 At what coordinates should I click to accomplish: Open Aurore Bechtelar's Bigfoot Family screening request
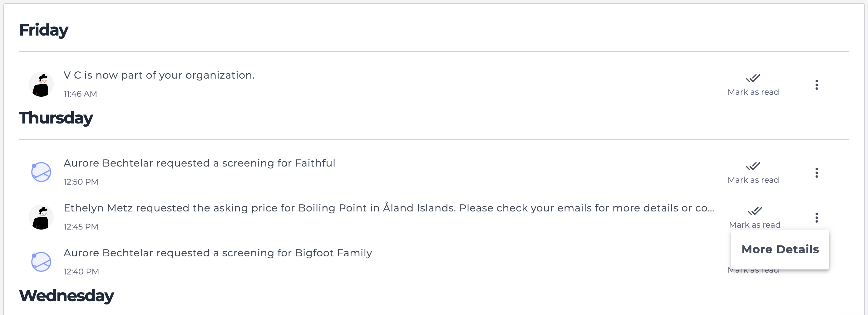[x=218, y=253]
